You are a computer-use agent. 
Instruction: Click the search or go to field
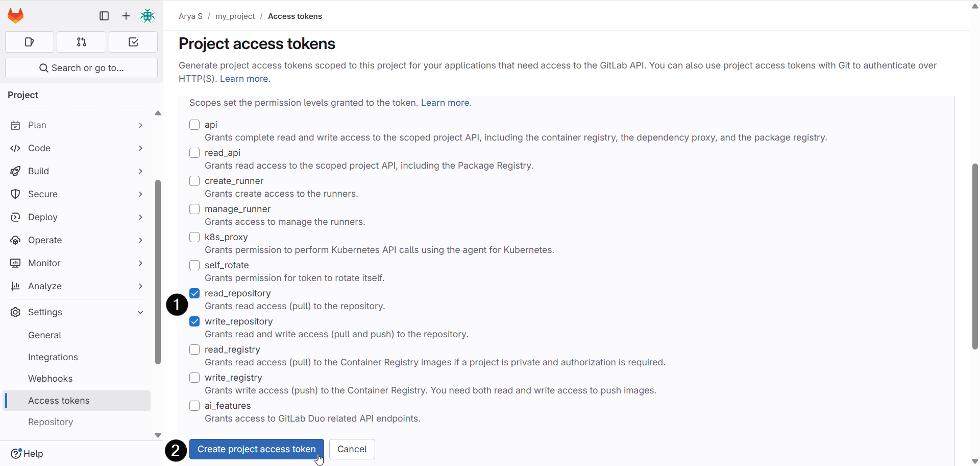81,67
